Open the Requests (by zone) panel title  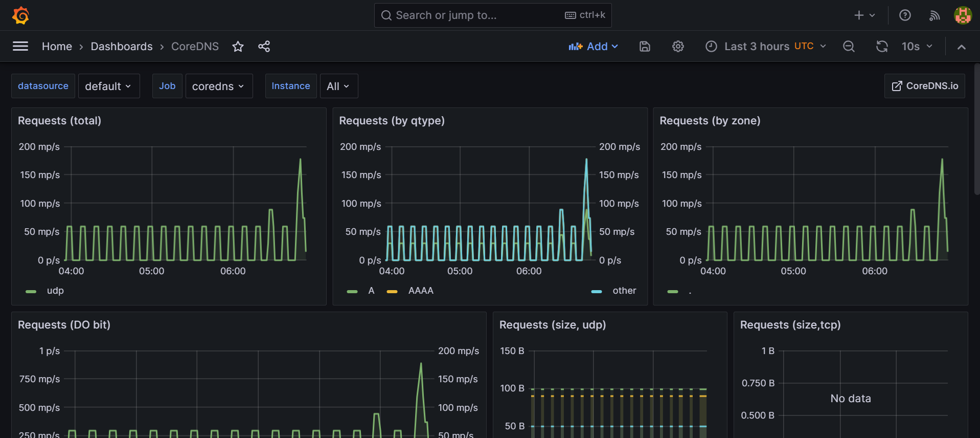click(x=710, y=121)
